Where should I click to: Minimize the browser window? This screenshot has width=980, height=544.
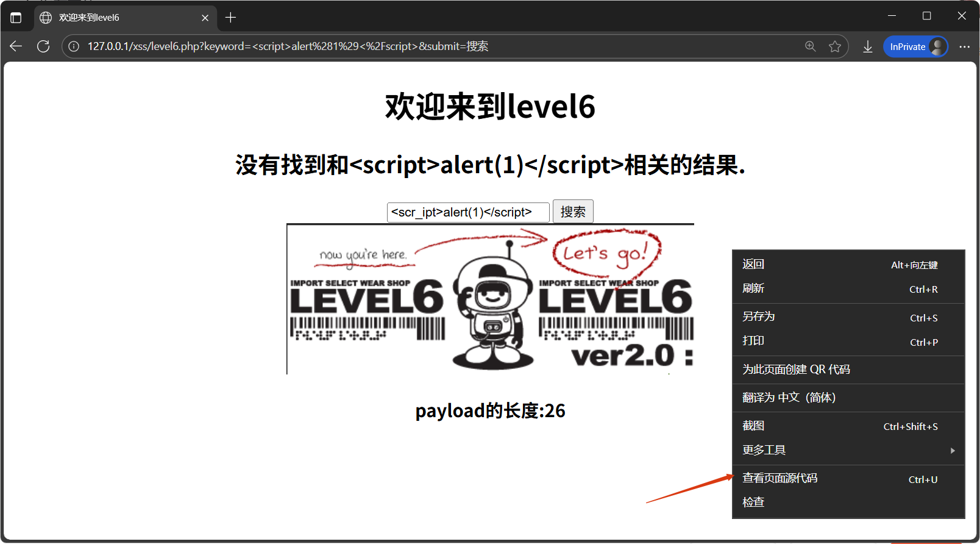click(892, 16)
